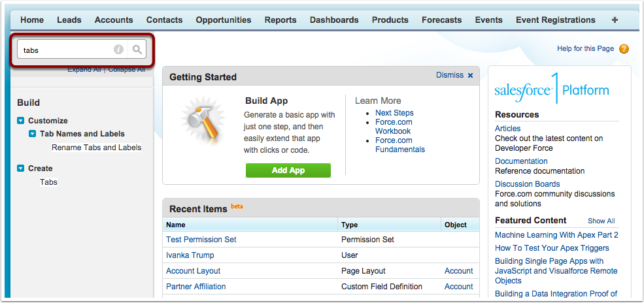Click the search magnifier icon in the sidebar
644x303 pixels.
click(x=137, y=50)
